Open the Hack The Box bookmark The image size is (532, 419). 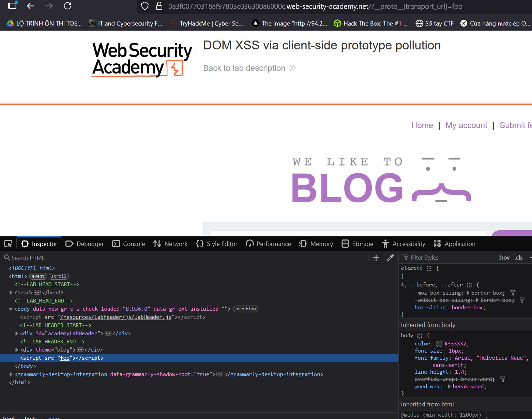[x=370, y=23]
